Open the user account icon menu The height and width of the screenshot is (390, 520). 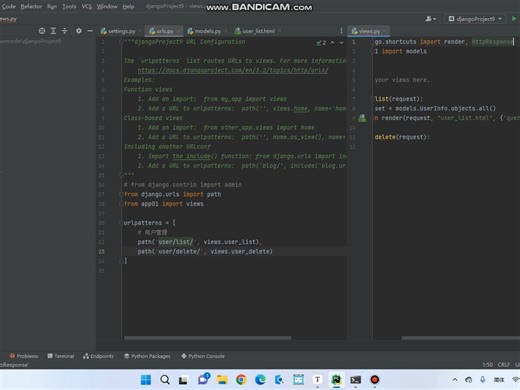pos(430,19)
